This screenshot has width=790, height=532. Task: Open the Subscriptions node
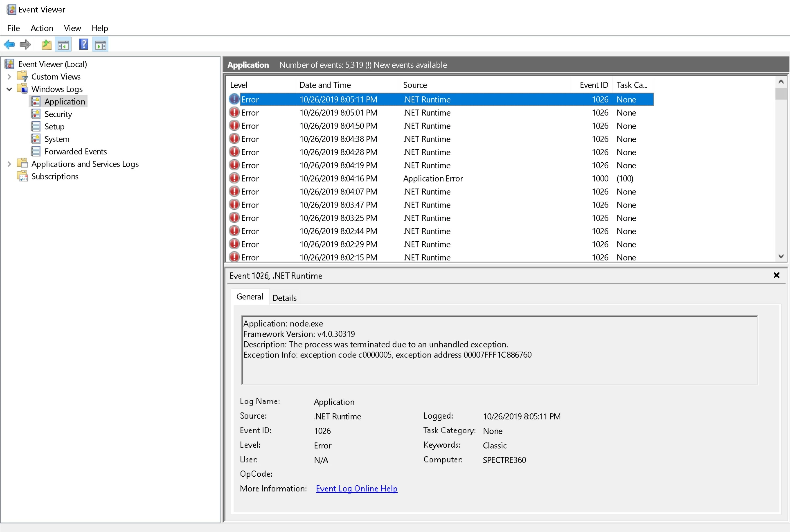coord(55,177)
